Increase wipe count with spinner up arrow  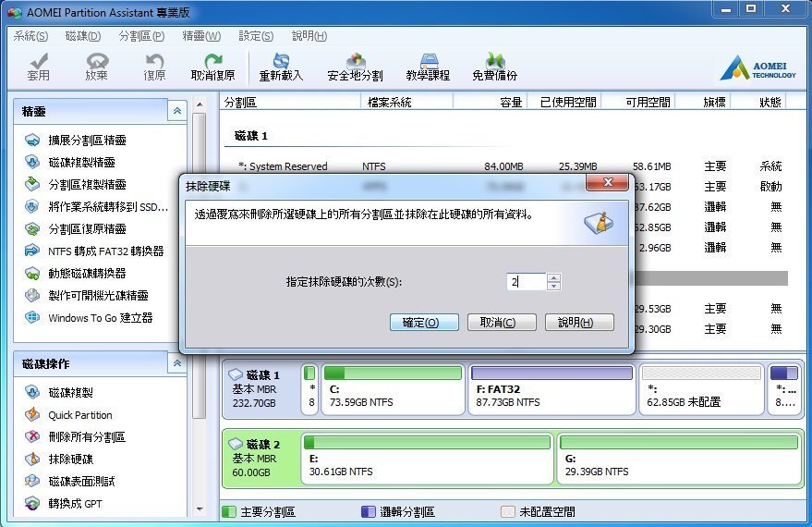point(553,277)
